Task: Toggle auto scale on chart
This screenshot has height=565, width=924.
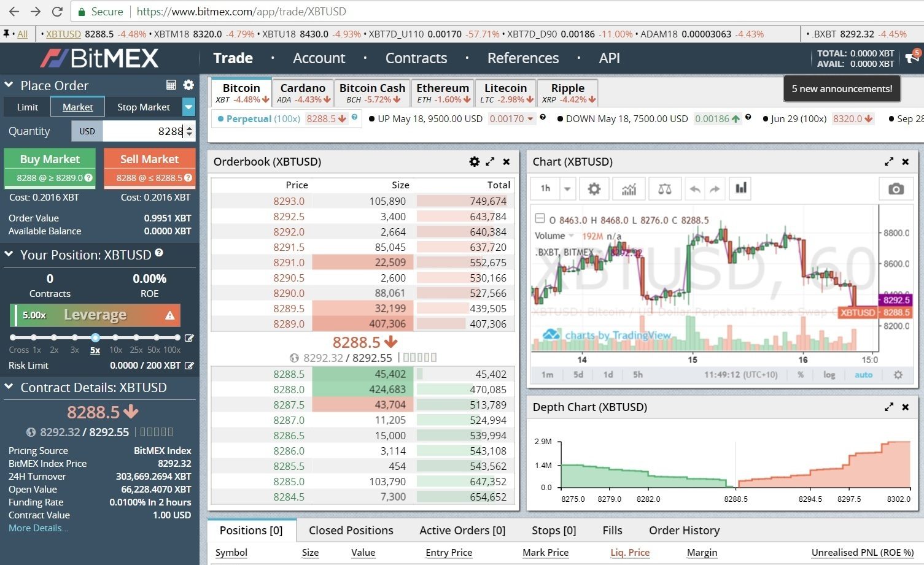Action: pos(863,375)
